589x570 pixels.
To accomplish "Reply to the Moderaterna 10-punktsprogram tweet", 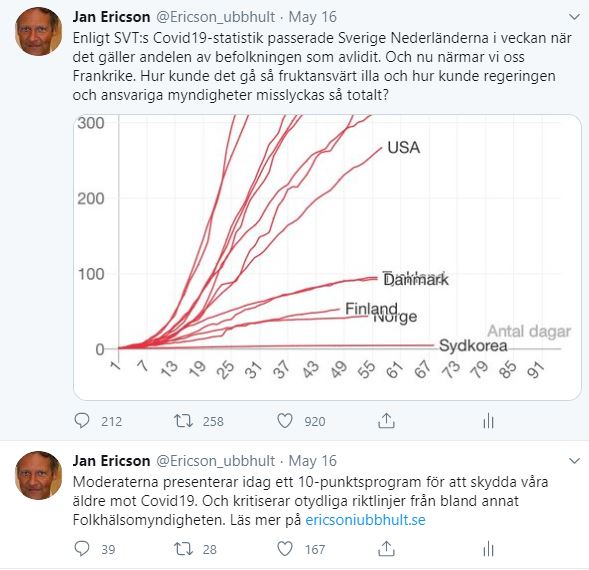I will coord(82,549).
